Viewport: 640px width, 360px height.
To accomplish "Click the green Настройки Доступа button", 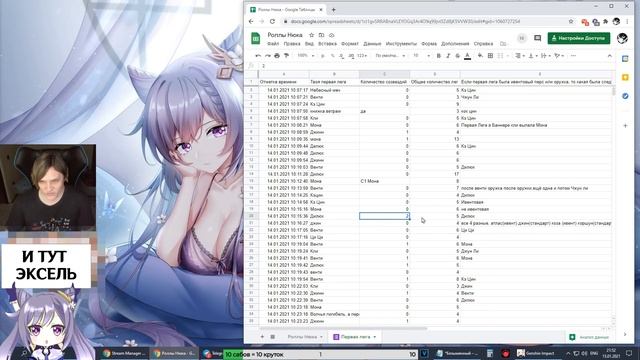I will point(579,38).
